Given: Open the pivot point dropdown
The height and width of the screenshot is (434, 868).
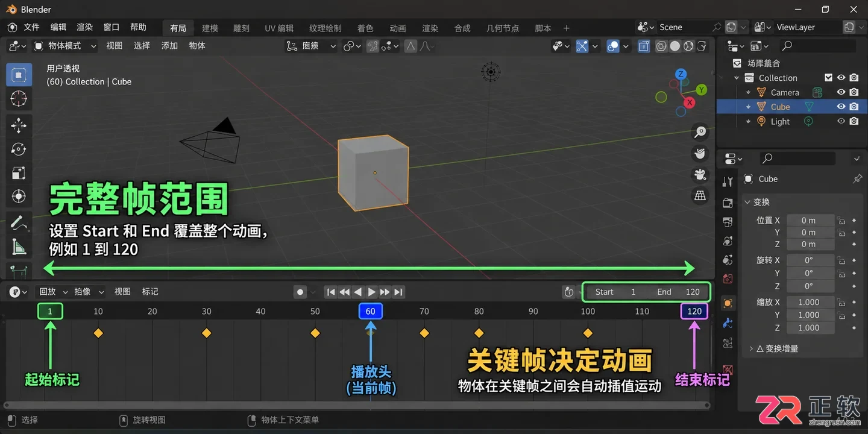Looking at the screenshot, I should 352,46.
